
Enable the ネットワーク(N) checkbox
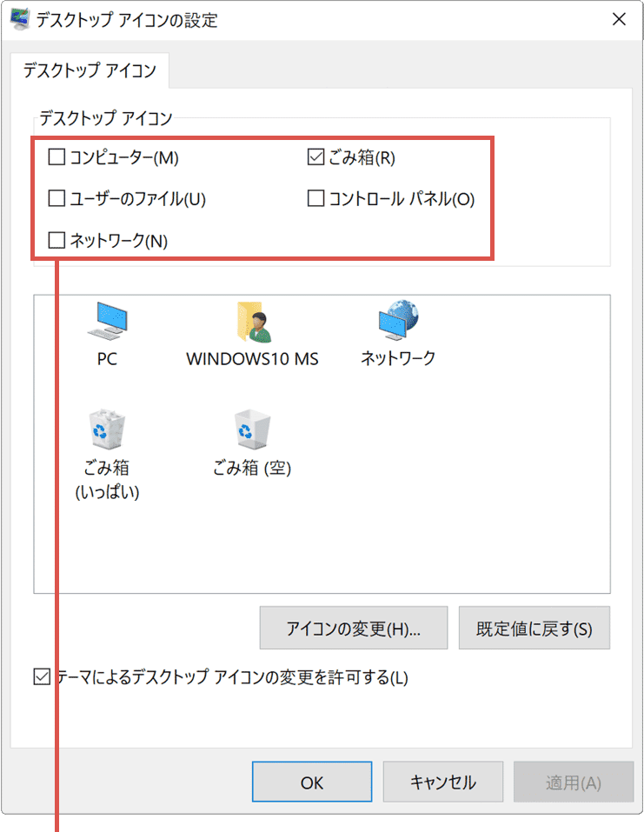[56, 240]
